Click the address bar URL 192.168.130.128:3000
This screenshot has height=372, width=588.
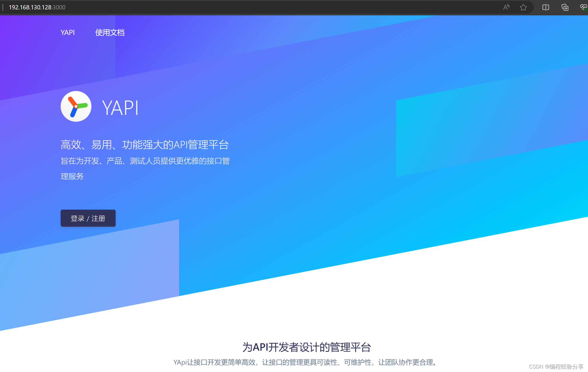(37, 7)
